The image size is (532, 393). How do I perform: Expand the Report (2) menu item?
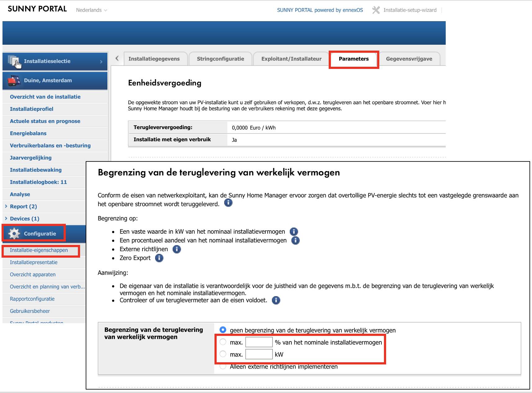[23, 206]
